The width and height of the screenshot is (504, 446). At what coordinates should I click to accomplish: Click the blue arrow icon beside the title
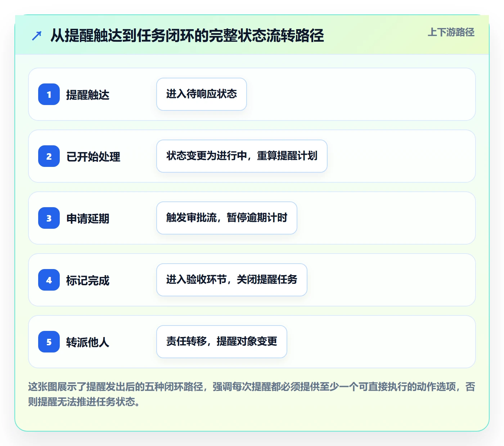coord(37,36)
